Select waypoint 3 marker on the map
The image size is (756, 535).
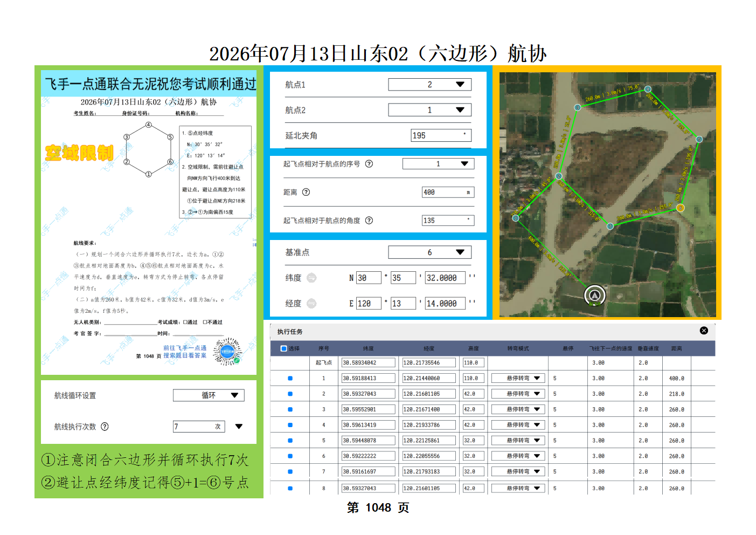click(577, 107)
